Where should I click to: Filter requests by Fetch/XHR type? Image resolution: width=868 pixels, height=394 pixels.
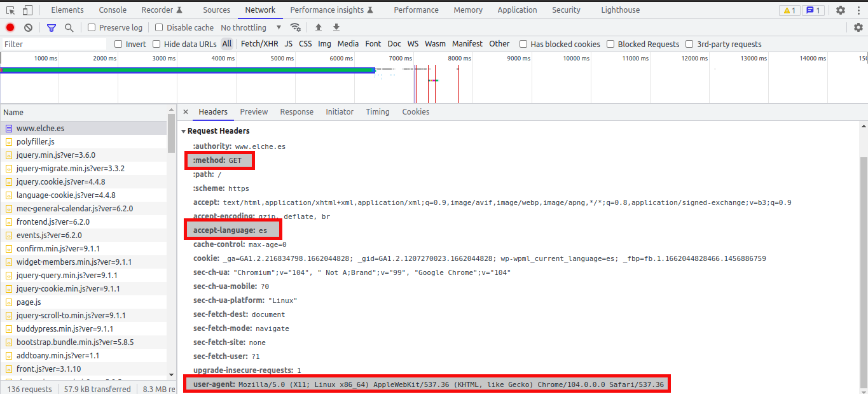[259, 44]
